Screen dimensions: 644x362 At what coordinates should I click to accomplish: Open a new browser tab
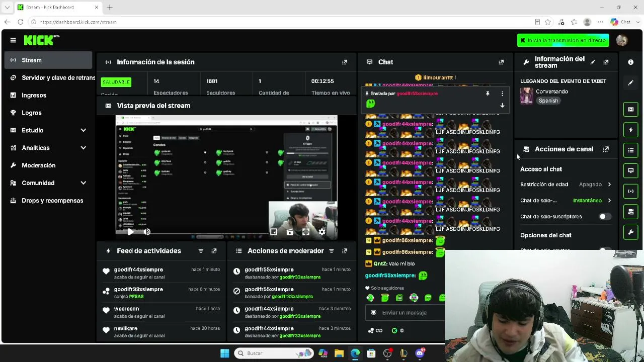tap(110, 8)
